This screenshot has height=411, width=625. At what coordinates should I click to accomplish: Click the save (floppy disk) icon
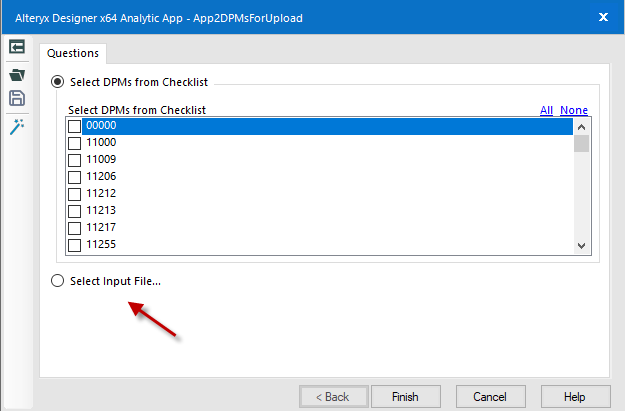pos(17,98)
